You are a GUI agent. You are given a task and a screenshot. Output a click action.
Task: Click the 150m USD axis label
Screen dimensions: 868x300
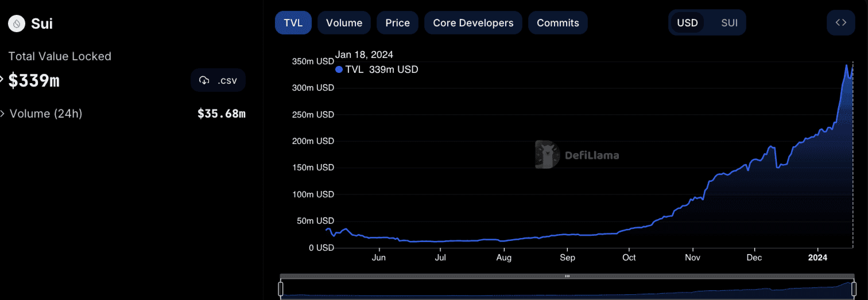pos(313,167)
